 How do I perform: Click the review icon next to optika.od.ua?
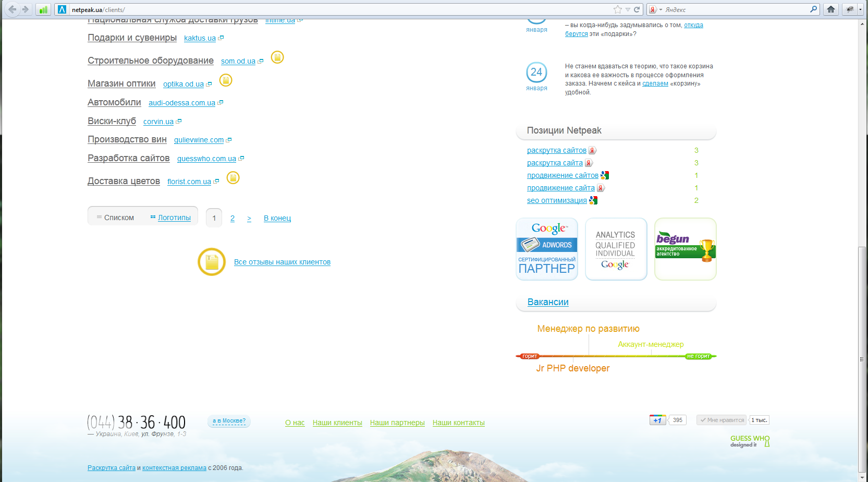tap(226, 80)
